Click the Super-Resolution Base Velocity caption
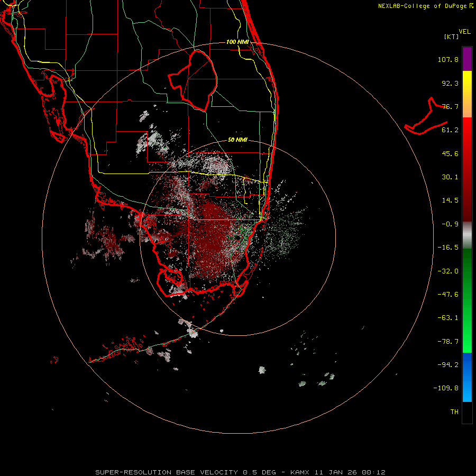 pos(241,472)
